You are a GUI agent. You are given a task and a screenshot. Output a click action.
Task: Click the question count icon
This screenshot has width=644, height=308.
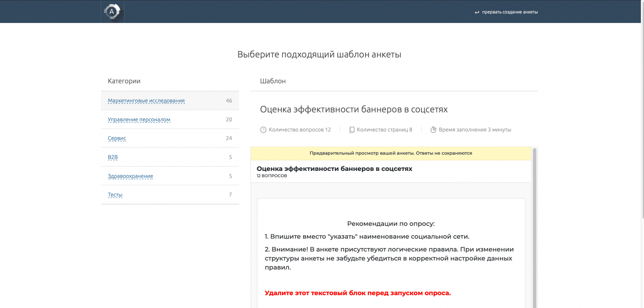[x=263, y=130]
